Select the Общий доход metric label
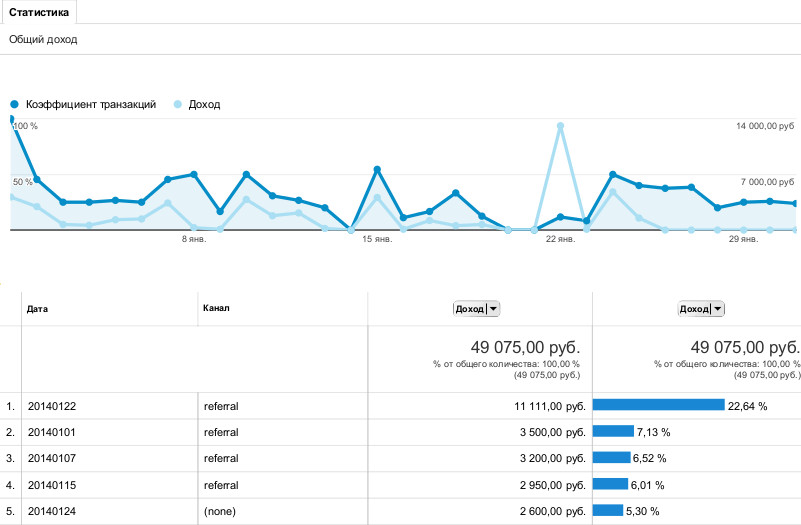 click(43, 39)
